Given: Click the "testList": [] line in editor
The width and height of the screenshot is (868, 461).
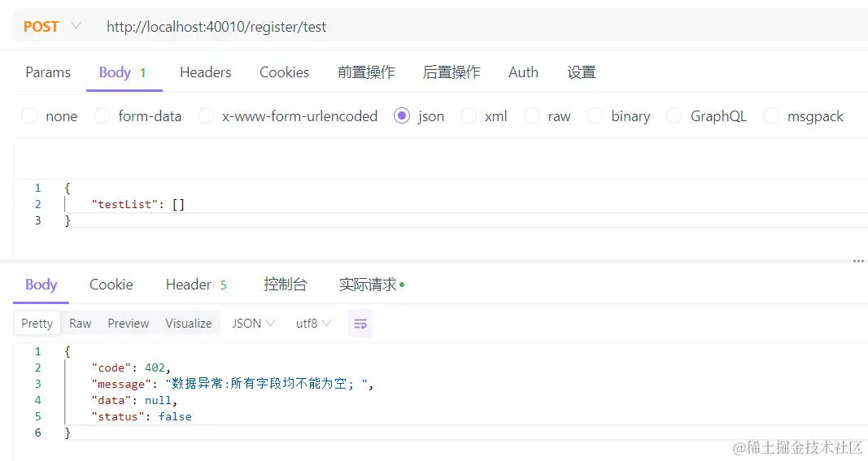Looking at the screenshot, I should [137, 204].
